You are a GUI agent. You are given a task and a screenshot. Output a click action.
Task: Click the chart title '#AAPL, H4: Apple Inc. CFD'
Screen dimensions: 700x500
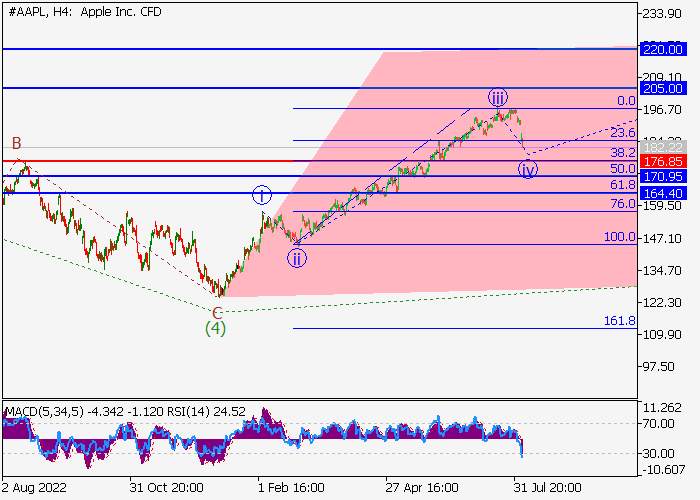click(85, 12)
